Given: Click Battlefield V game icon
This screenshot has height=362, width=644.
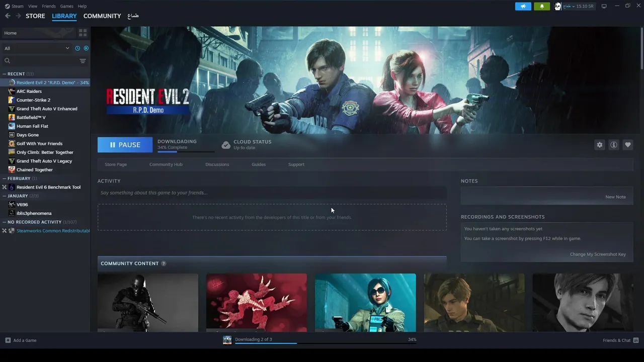Looking at the screenshot, I should point(12,118).
